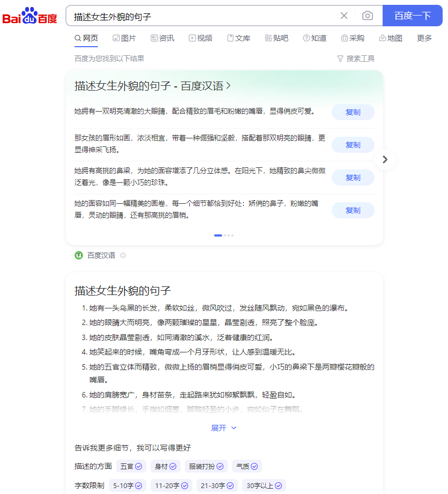Copy the sentence about 眉形如画
The image size is (448, 494).
[353, 145]
